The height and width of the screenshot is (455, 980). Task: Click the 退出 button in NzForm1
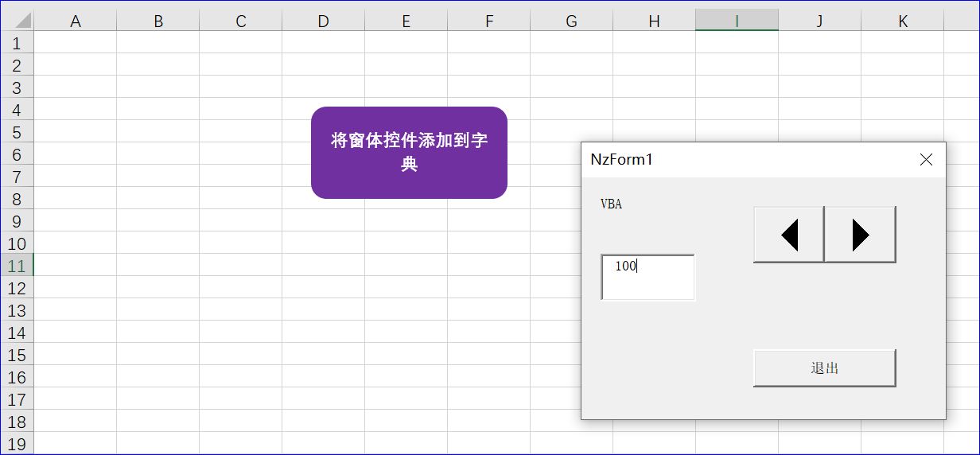825,368
